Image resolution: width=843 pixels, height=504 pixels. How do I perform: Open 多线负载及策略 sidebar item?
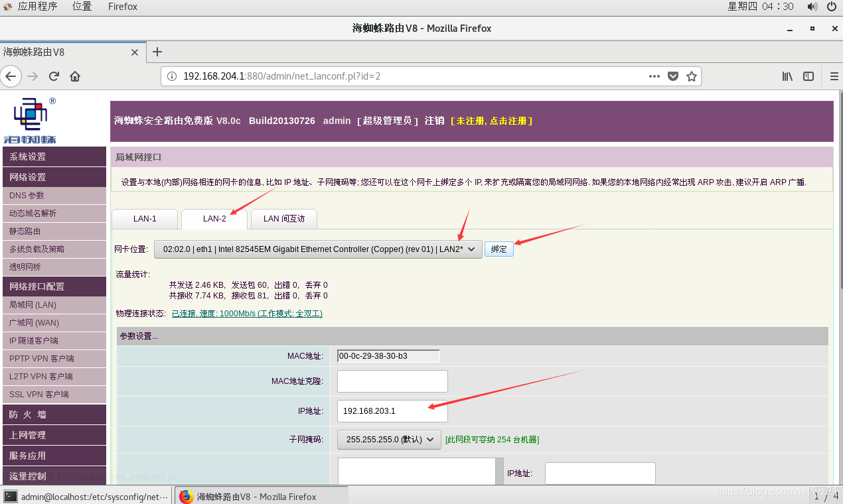[54, 249]
